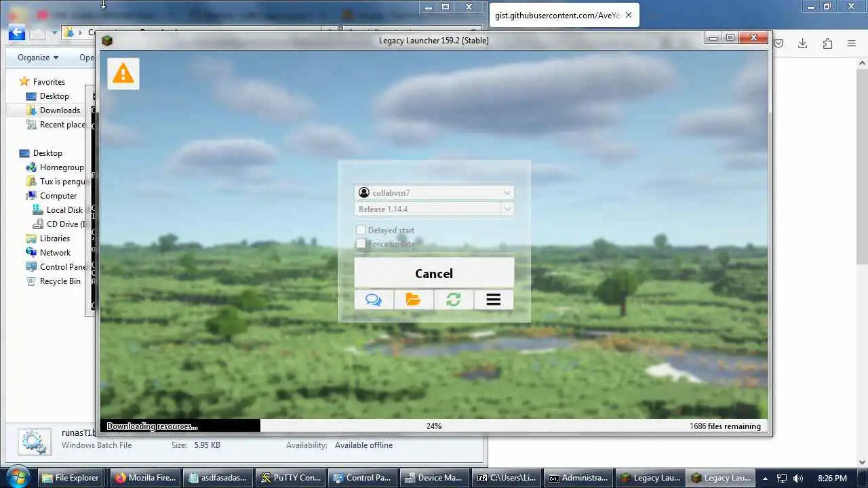The image size is (868, 488).
Task: Open the game folder via the orange folder icon
Action: [x=414, y=300]
